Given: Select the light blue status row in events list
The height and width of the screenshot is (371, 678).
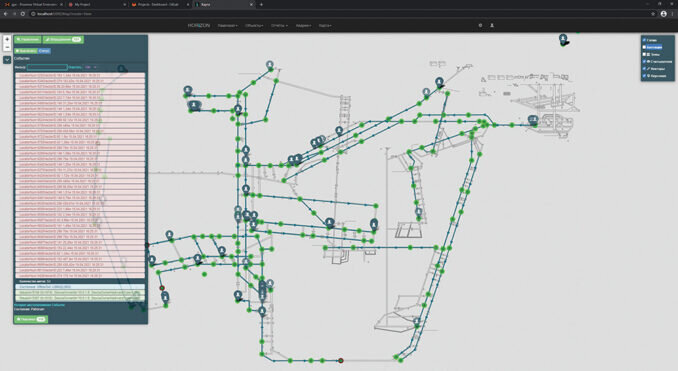Looking at the screenshot, I should click(x=80, y=287).
